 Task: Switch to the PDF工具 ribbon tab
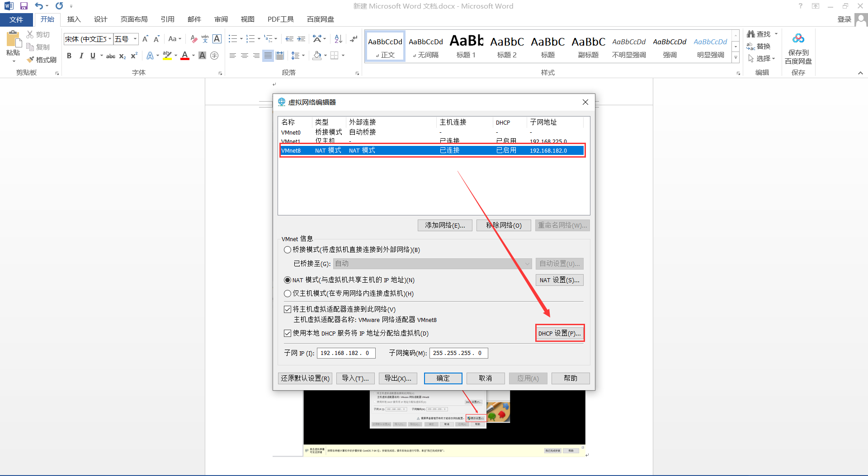[280, 19]
